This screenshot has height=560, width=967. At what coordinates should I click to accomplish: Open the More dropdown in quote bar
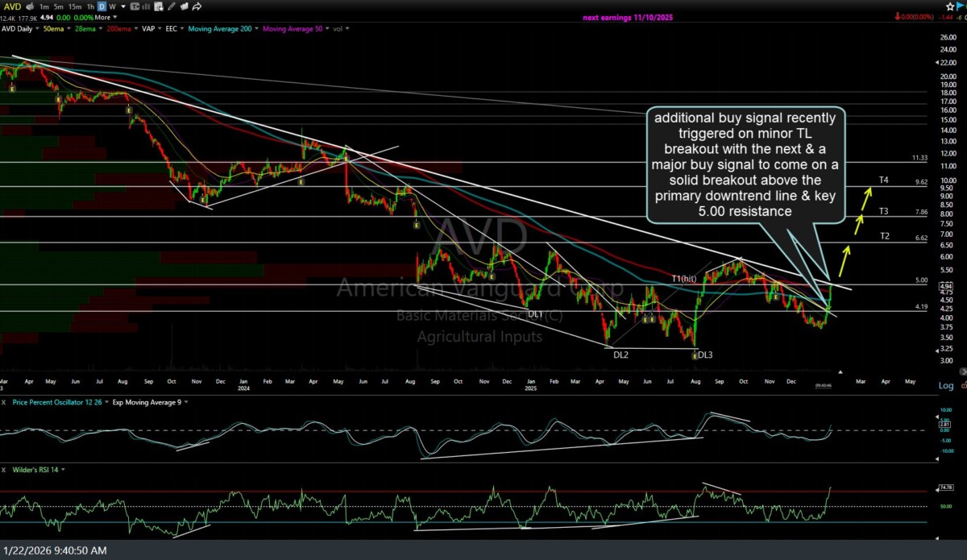pyautogui.click(x=102, y=17)
